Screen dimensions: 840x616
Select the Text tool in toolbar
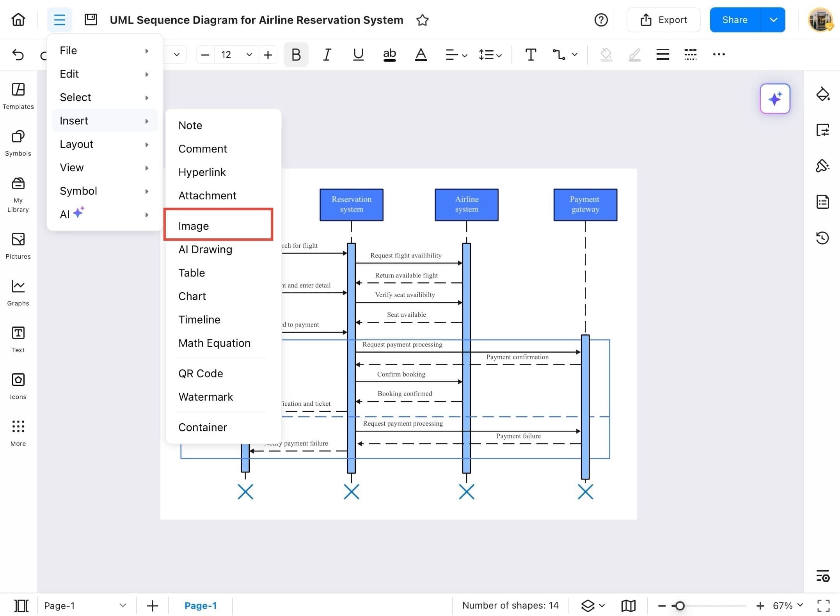click(530, 55)
